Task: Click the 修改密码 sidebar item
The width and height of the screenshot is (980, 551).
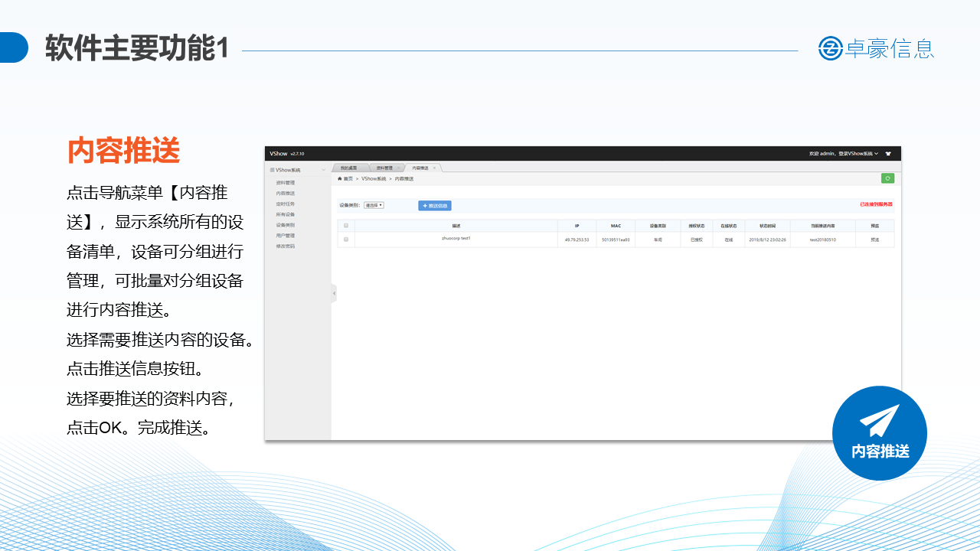Action: pos(285,246)
